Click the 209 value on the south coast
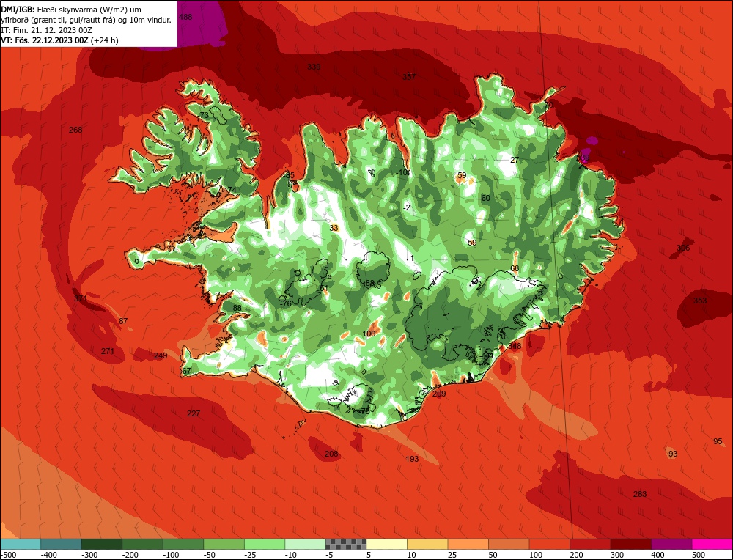This screenshot has width=733, height=560. click(x=439, y=394)
